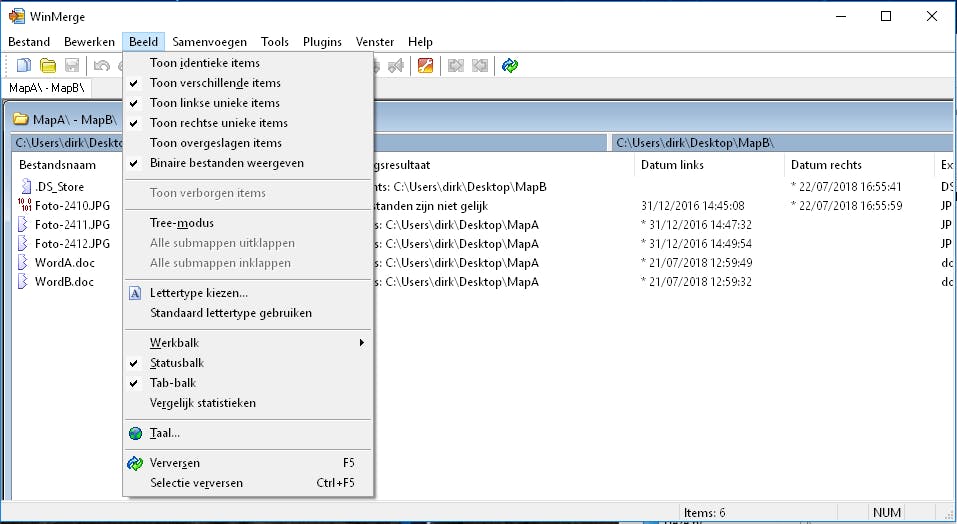The width and height of the screenshot is (957, 524).
Task: Toggle Tree-modus in Beeld menu
Action: (248, 223)
